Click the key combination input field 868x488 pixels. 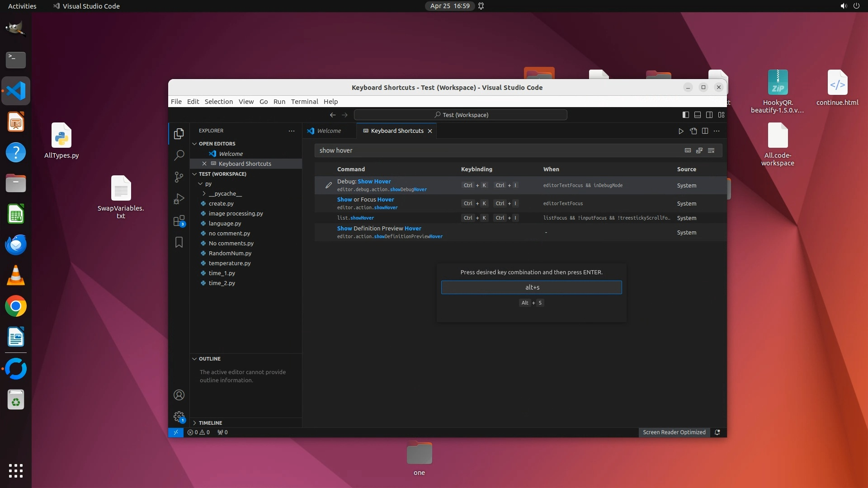[x=531, y=287]
